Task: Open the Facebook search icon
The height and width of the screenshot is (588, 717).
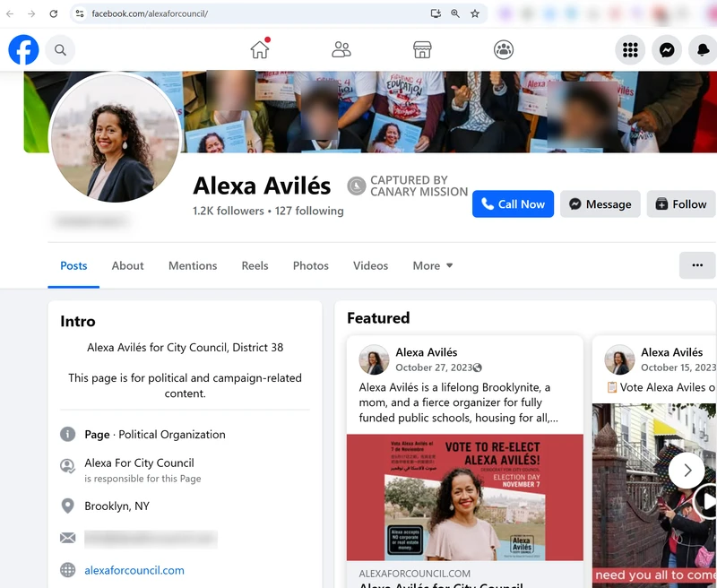Action: pos(60,50)
